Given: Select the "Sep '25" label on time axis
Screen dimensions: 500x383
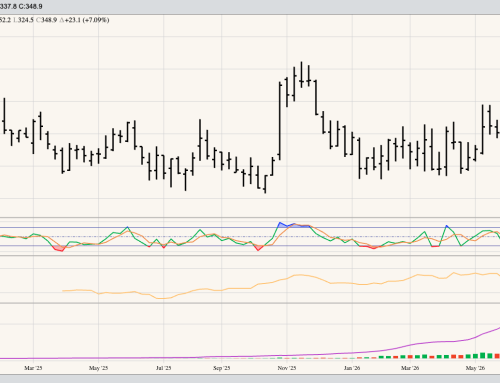Looking at the screenshot, I should (x=222, y=368).
